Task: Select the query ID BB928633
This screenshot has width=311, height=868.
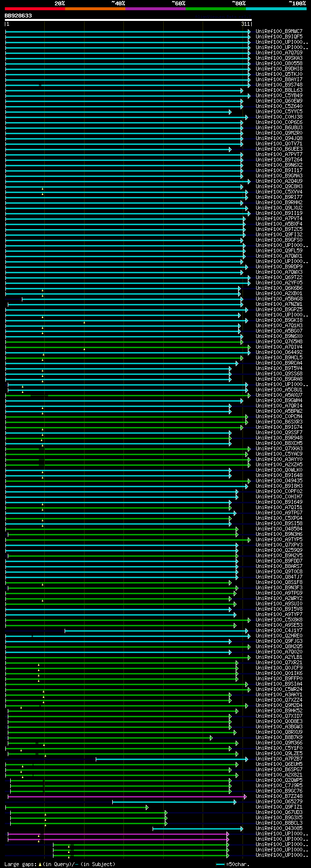Action: 18,16
